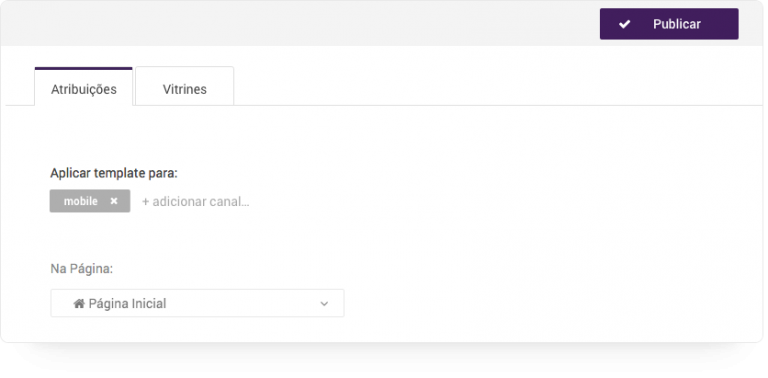This screenshot has height=378, width=768.
Task: Click the Atribuições tab's purple top border
Action: pyautogui.click(x=84, y=68)
